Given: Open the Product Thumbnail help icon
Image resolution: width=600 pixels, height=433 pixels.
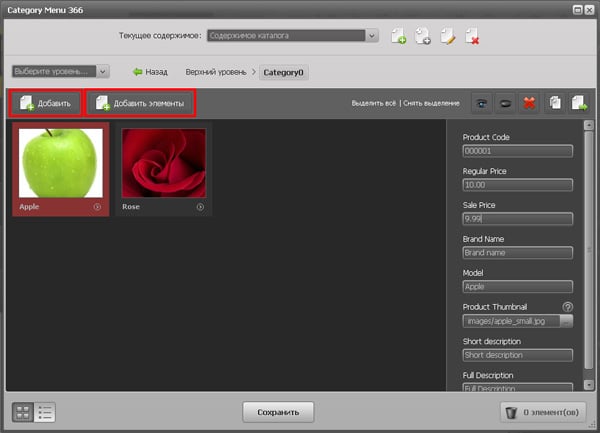Looking at the screenshot, I should click(567, 307).
